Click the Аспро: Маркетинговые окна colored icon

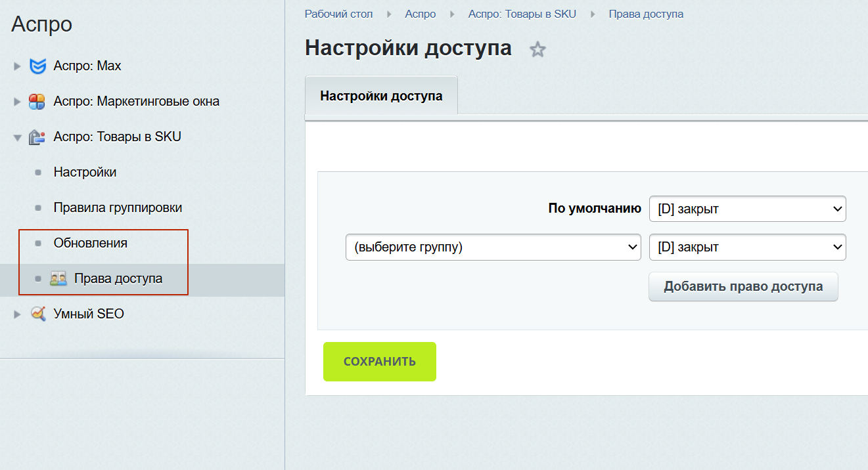[x=37, y=102]
